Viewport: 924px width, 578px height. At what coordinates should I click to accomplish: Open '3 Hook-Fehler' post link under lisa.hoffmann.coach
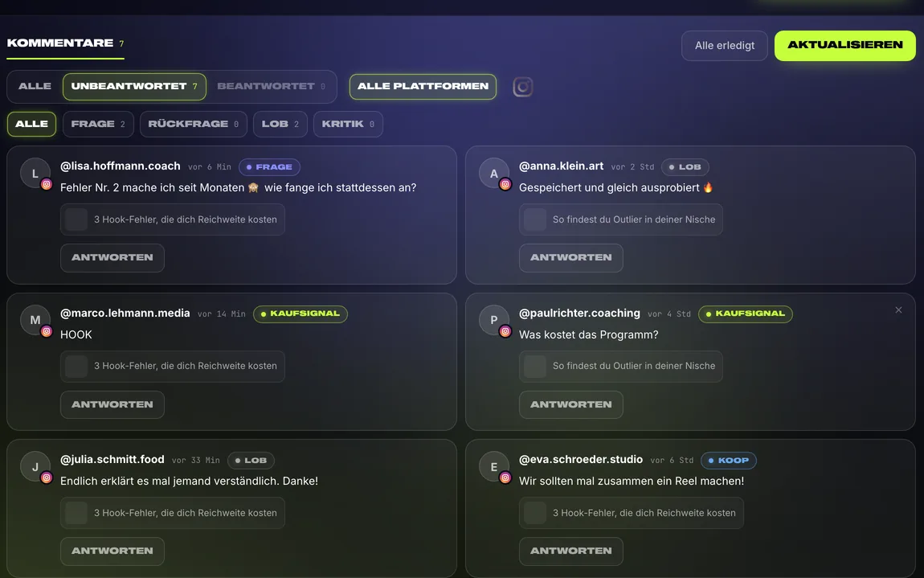tap(173, 219)
